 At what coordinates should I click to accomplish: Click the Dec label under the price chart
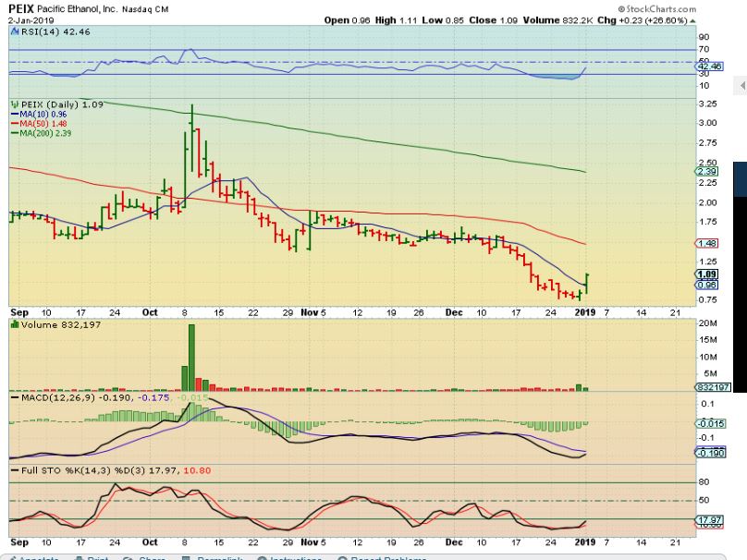[454, 312]
